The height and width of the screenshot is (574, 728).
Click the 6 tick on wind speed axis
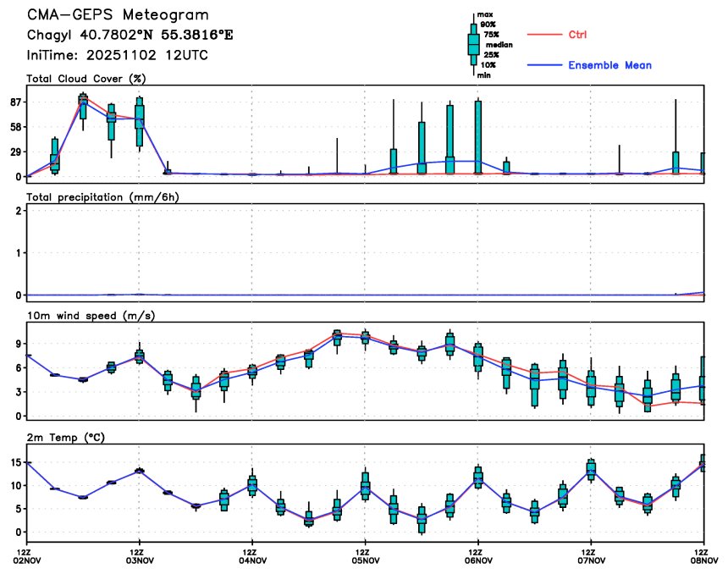pyautogui.click(x=19, y=368)
